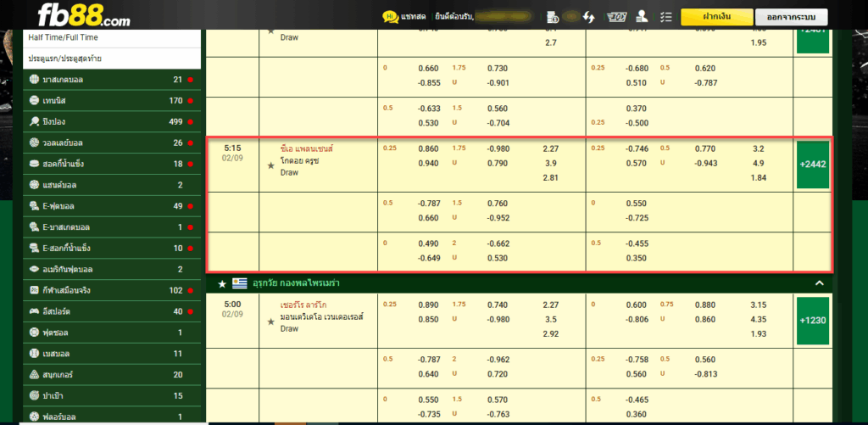
Task: Select the baseball (เบสบอล) icon
Action: point(34,354)
